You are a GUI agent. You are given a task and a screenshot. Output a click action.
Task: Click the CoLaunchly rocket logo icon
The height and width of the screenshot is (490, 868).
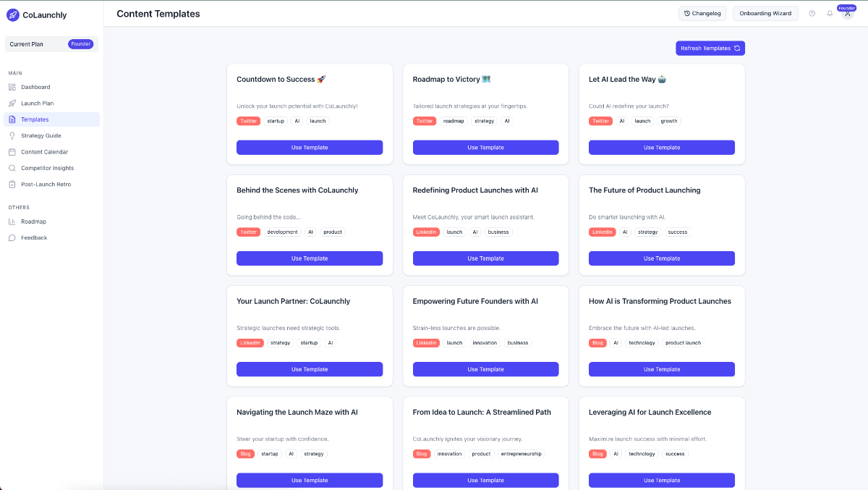coord(13,14)
